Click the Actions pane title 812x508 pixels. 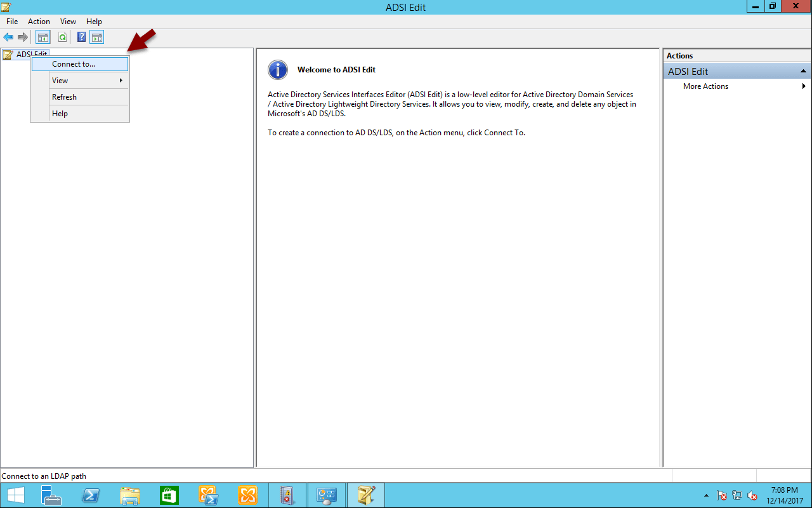click(679, 56)
